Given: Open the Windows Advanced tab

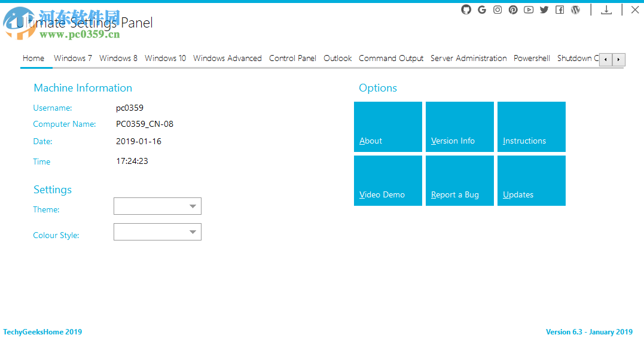Looking at the screenshot, I should [228, 58].
